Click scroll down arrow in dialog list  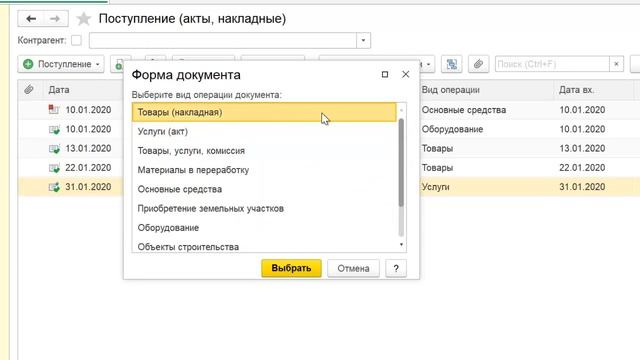pos(401,244)
